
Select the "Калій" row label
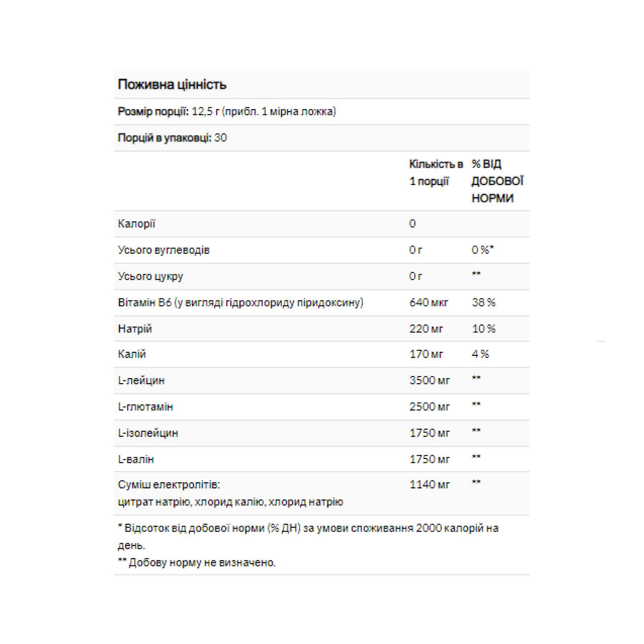pyautogui.click(x=132, y=354)
